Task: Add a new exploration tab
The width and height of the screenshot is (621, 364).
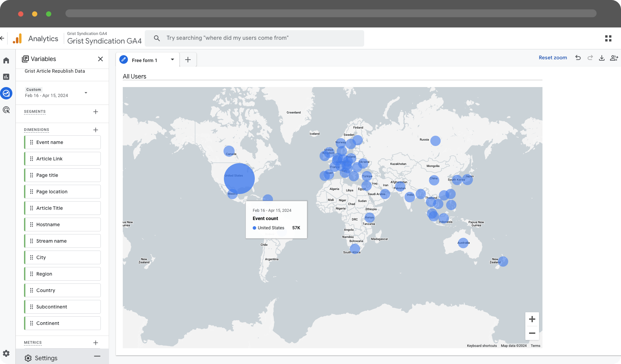Action: (188, 60)
